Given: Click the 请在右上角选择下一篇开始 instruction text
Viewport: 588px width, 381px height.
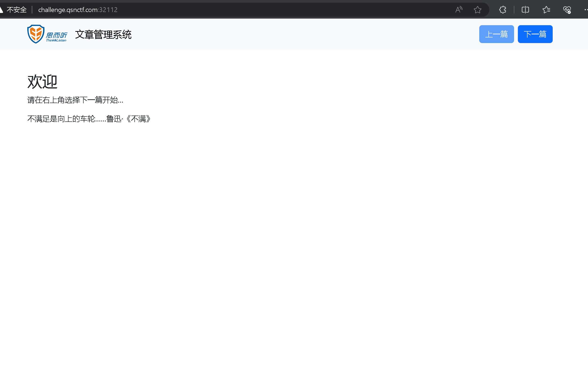Looking at the screenshot, I should coord(75,100).
